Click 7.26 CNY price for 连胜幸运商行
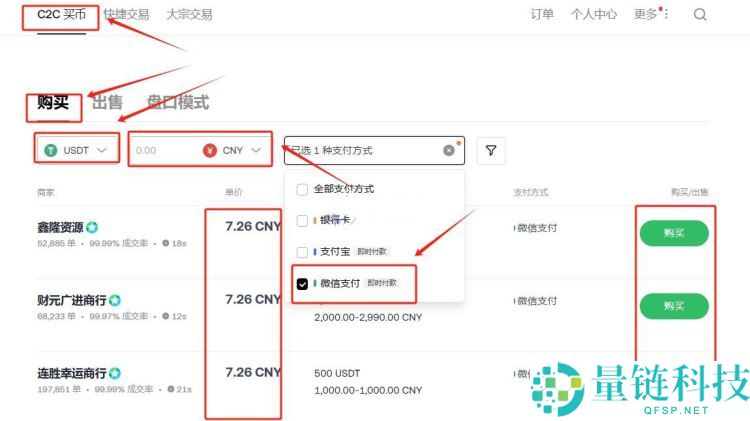 click(253, 372)
